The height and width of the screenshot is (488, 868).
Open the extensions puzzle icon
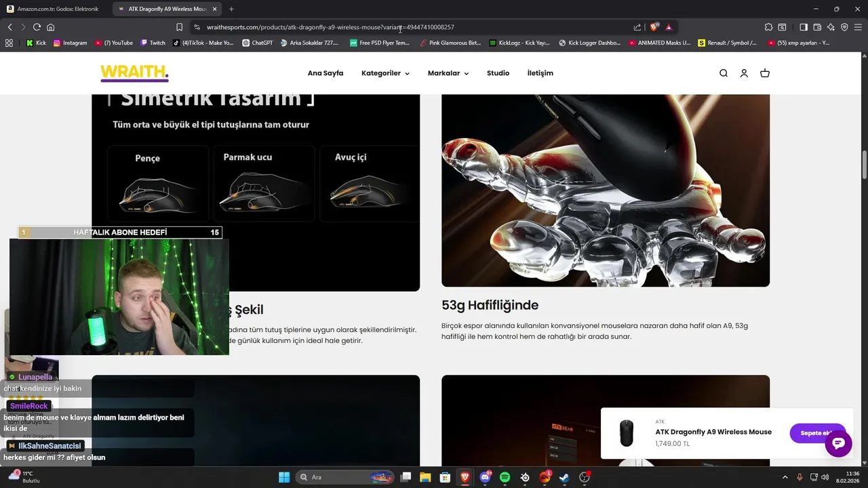(768, 27)
